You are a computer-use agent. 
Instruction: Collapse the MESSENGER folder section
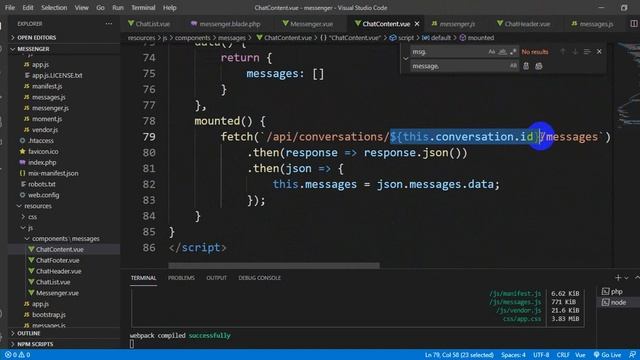coord(64,49)
